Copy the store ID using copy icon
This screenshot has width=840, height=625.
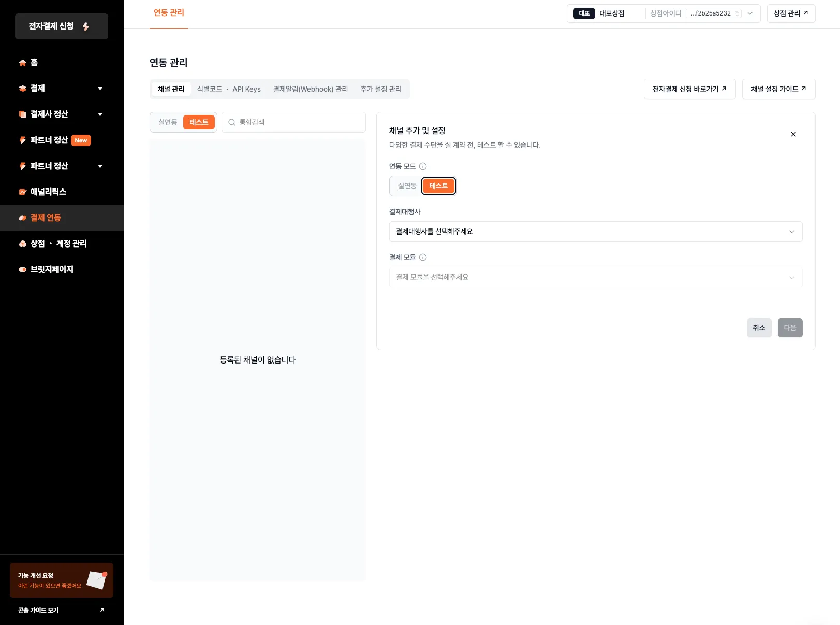(x=738, y=14)
